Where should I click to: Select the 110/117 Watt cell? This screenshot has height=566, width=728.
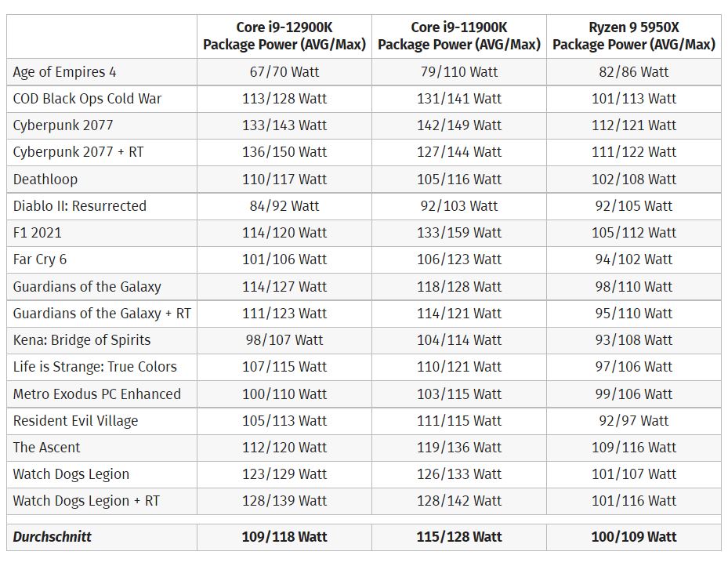click(x=284, y=180)
